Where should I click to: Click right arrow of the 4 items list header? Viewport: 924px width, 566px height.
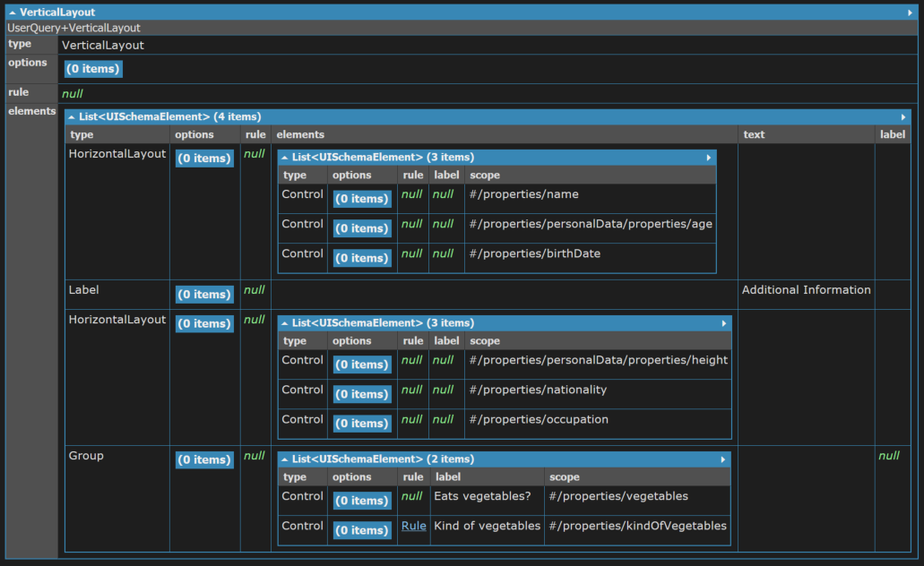tap(902, 117)
